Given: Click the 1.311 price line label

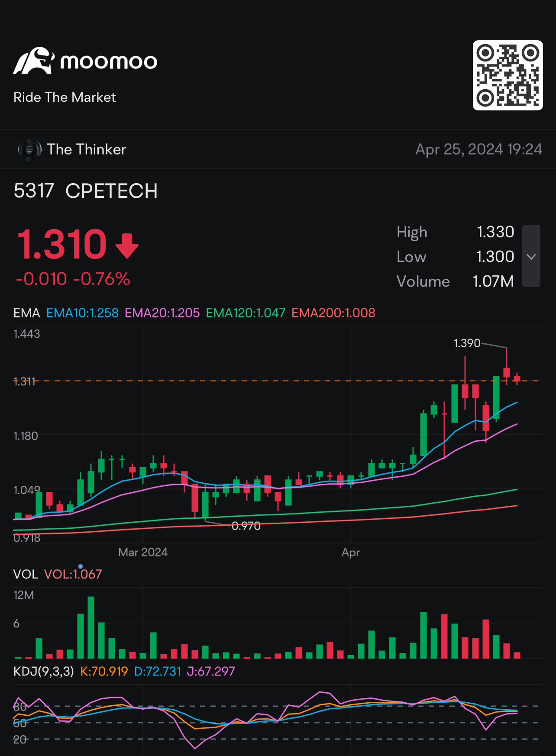Looking at the screenshot, I should [24, 381].
